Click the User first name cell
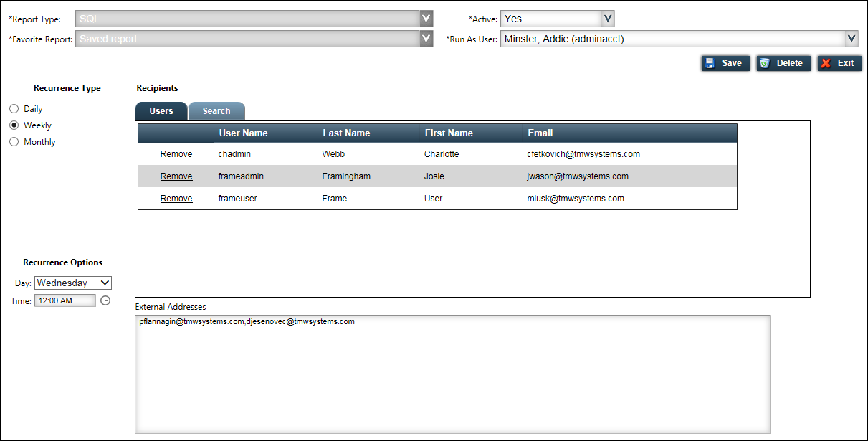Image resolution: width=868 pixels, height=441 pixels. point(434,199)
